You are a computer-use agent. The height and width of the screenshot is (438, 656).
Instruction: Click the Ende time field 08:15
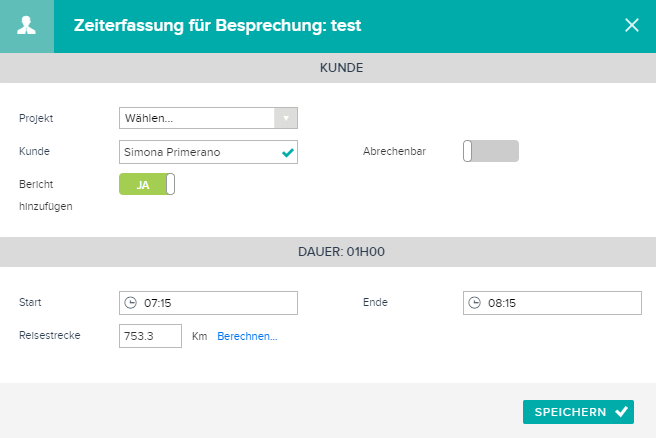[x=552, y=303]
